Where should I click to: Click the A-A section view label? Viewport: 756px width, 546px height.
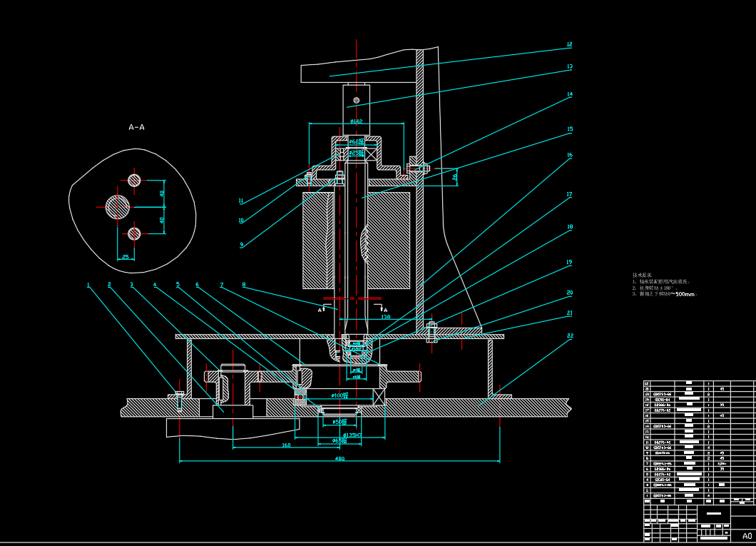click(136, 127)
